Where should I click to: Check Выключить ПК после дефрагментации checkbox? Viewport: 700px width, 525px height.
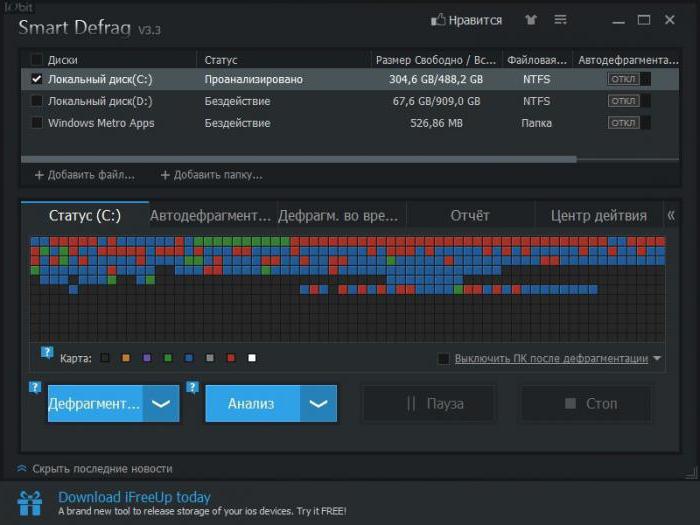(443, 358)
